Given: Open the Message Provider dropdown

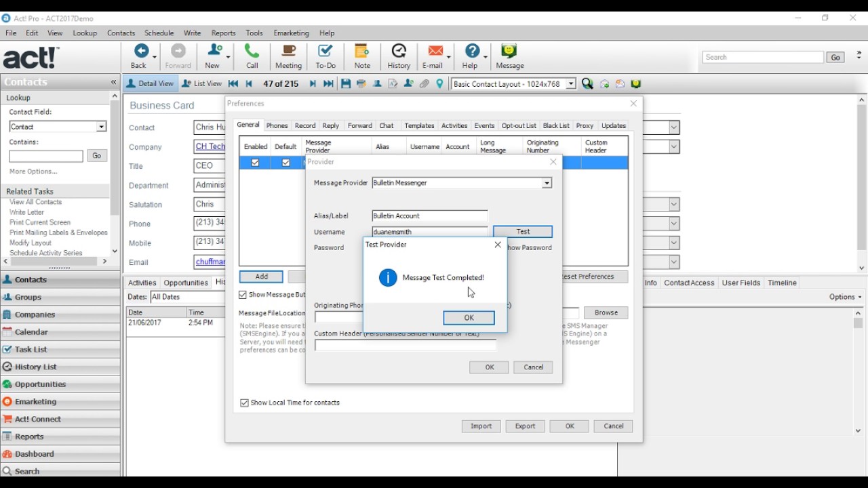Looking at the screenshot, I should pos(547,183).
